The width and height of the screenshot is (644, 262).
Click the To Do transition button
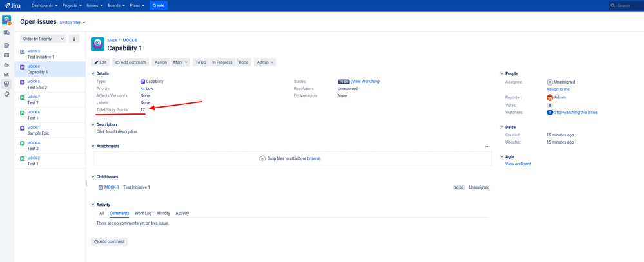[x=200, y=62]
